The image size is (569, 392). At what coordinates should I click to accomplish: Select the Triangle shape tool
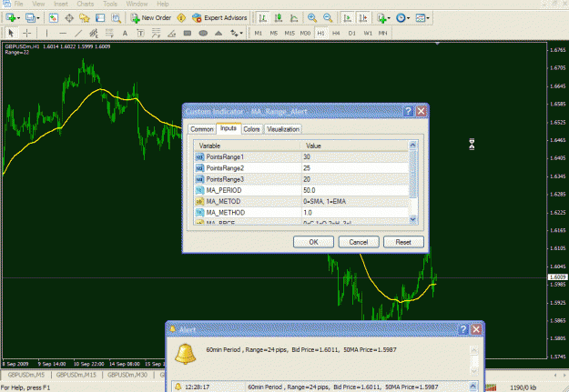pyautogui.click(x=218, y=33)
